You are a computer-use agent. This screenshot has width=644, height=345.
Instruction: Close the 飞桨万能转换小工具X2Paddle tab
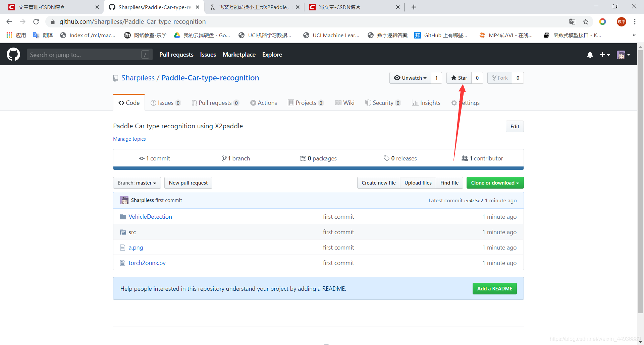click(x=298, y=7)
